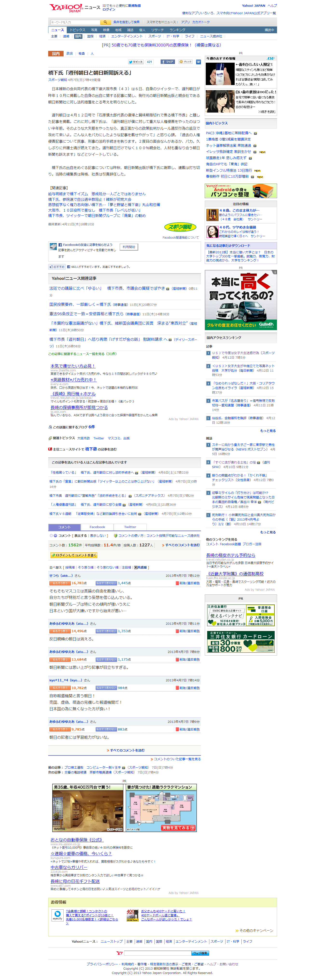The width and height of the screenshot is (325, 980).
Task: Click the mixi チェック button
Action: [186, 62]
